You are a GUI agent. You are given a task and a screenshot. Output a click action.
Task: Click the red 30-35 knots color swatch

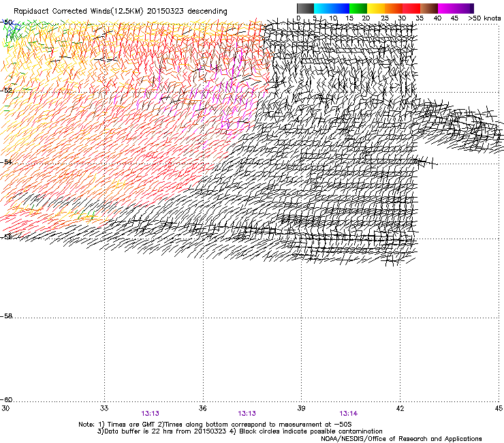point(411,8)
